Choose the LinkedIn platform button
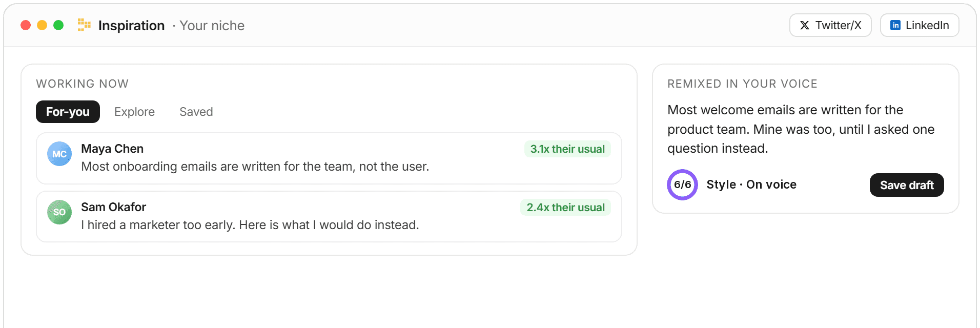Viewport: 980px width, 328px height. click(x=920, y=25)
